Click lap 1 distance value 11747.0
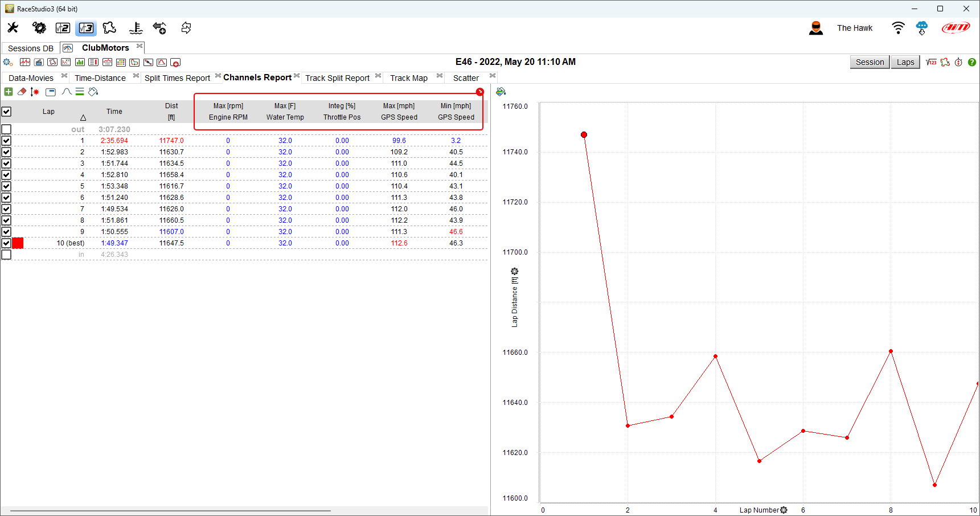980x516 pixels. coord(171,141)
